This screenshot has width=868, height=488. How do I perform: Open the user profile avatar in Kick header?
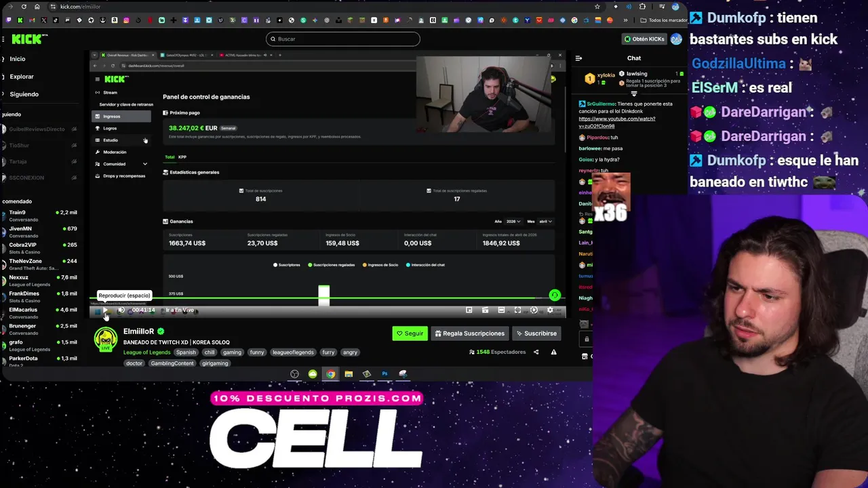pos(676,39)
